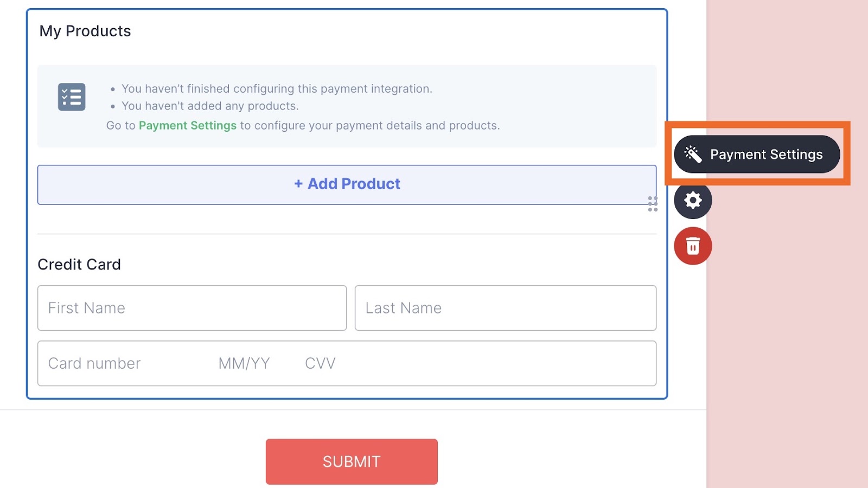Focus the First Name field
868x488 pixels.
pos(192,308)
